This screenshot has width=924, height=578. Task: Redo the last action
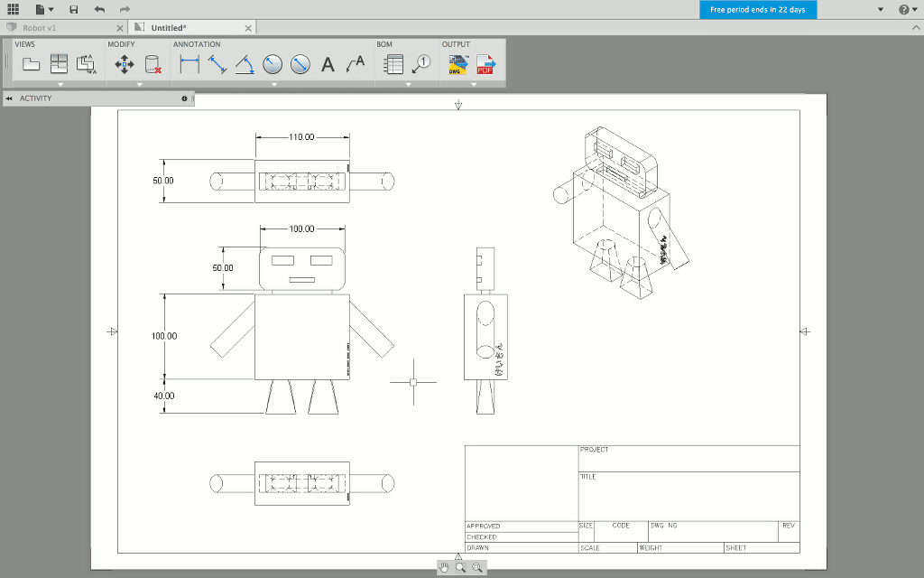click(125, 9)
